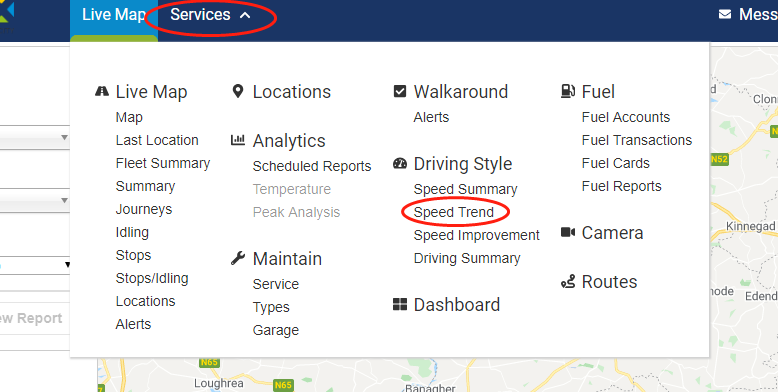Click the Dashboard grid icon
778x392 pixels.
400,304
